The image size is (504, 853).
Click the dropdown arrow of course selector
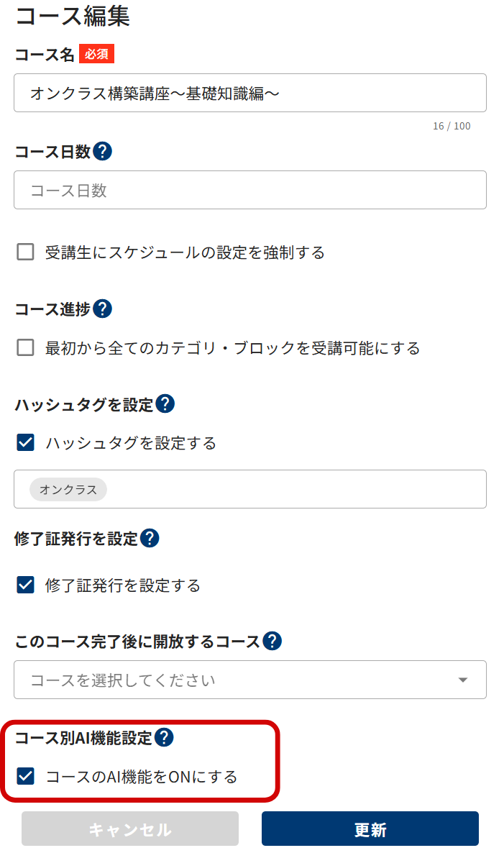[x=463, y=680]
